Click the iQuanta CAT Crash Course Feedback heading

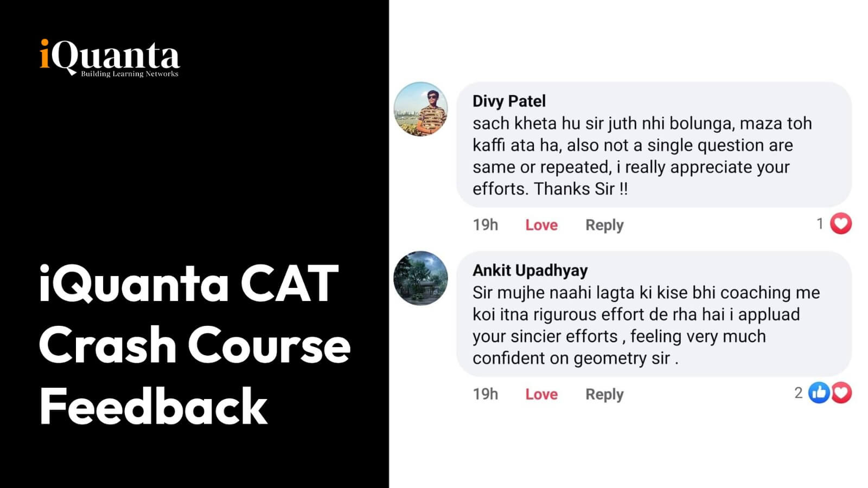[x=194, y=345]
